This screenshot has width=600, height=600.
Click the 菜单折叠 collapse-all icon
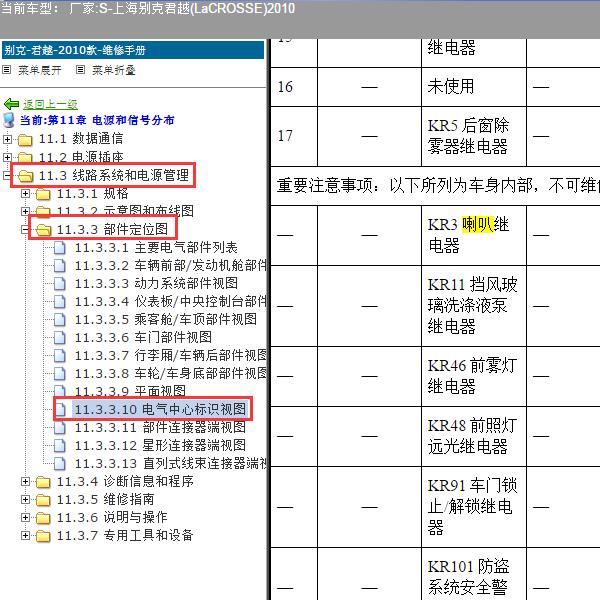tap(80, 70)
